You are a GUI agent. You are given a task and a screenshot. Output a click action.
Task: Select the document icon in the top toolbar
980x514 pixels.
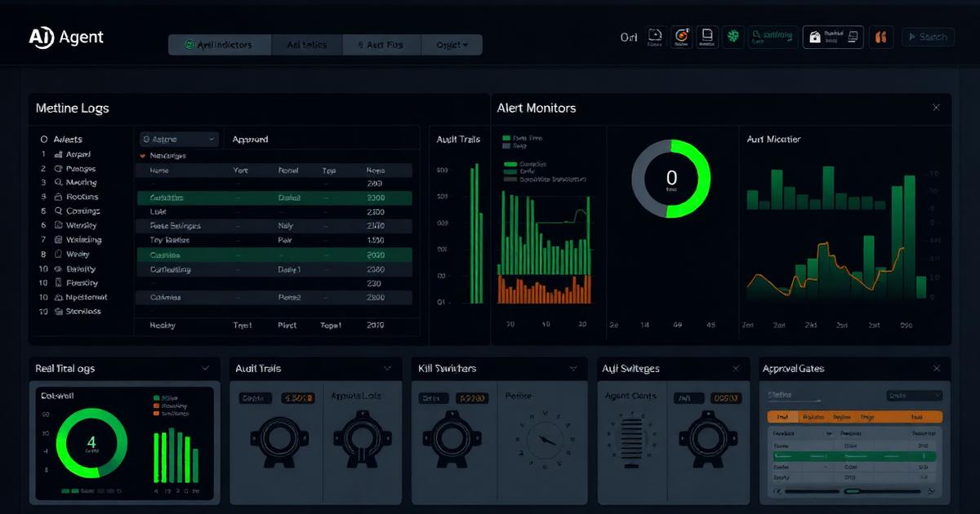707,37
